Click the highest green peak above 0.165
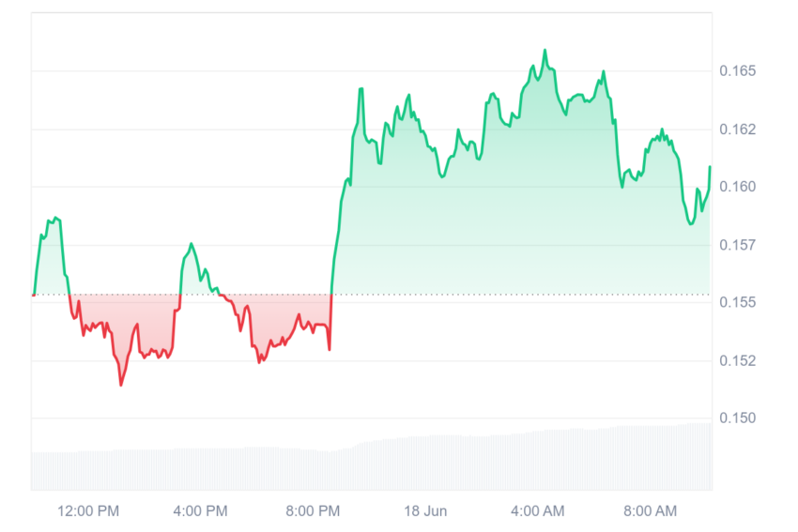The image size is (798, 532). (x=545, y=51)
